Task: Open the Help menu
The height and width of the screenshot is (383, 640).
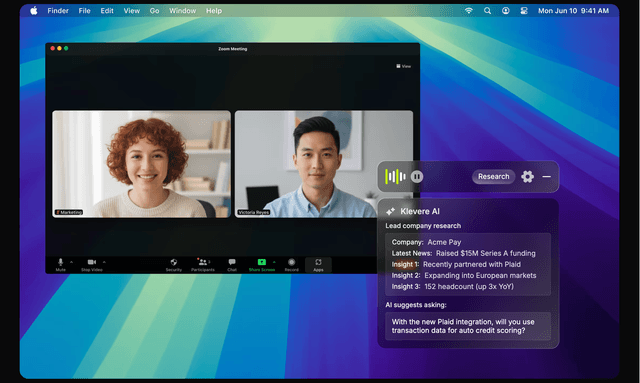Action: click(214, 11)
